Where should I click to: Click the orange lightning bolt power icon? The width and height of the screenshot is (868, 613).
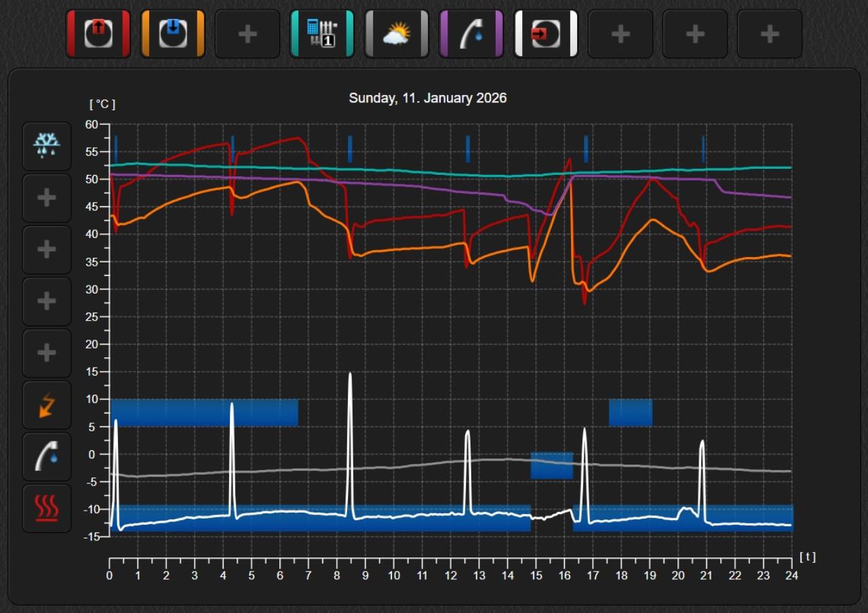(x=47, y=405)
